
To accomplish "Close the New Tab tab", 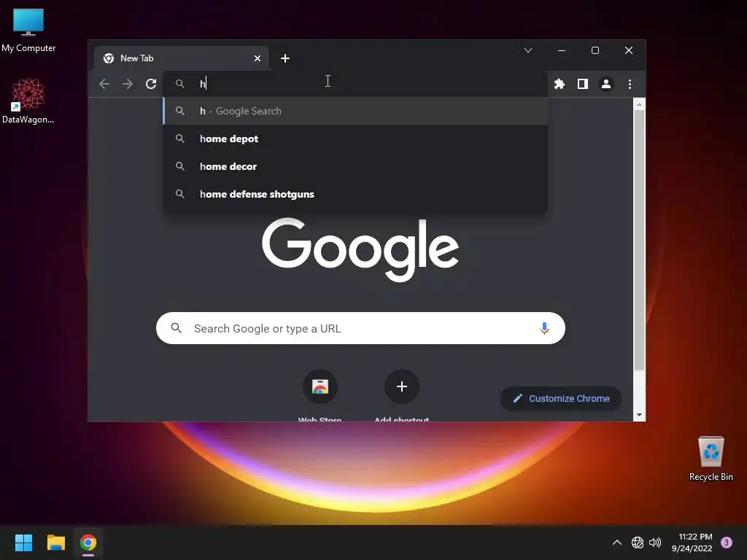I will tap(258, 58).
